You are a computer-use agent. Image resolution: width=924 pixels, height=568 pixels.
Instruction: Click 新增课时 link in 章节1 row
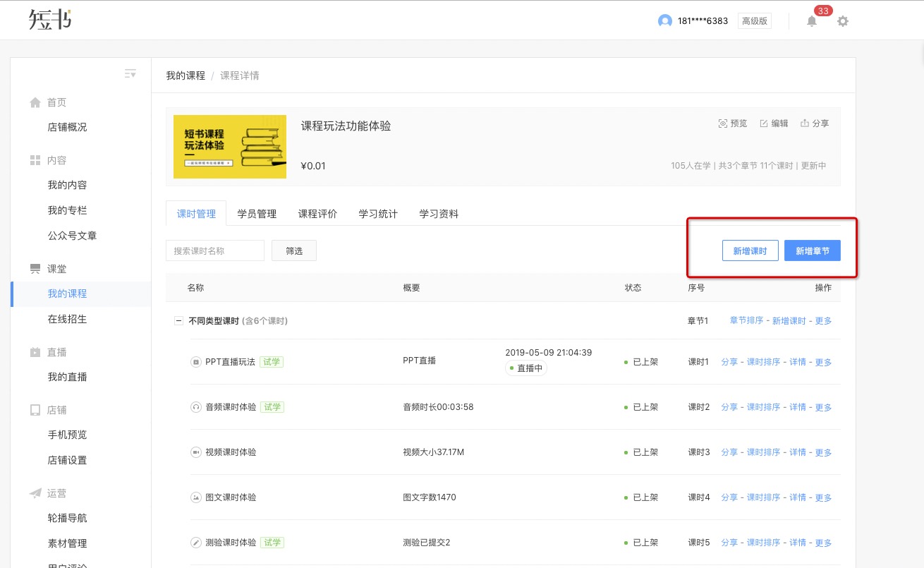coord(789,320)
